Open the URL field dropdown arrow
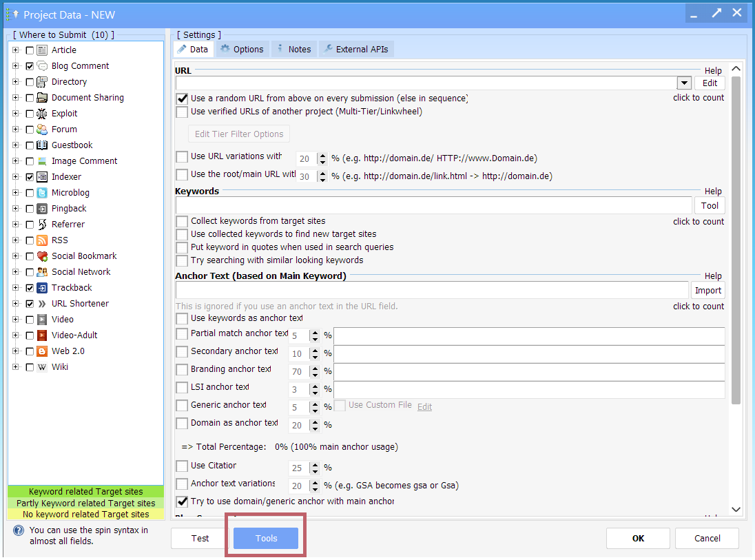This screenshot has height=560, width=755. click(684, 83)
